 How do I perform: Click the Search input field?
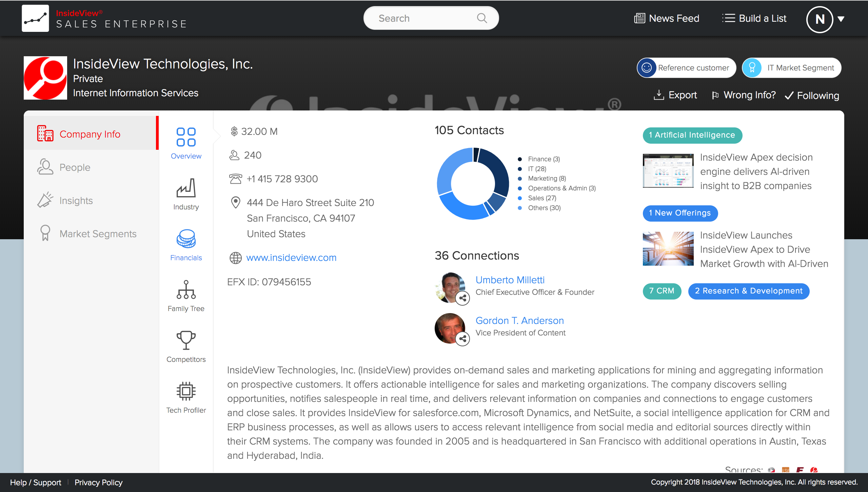(431, 18)
